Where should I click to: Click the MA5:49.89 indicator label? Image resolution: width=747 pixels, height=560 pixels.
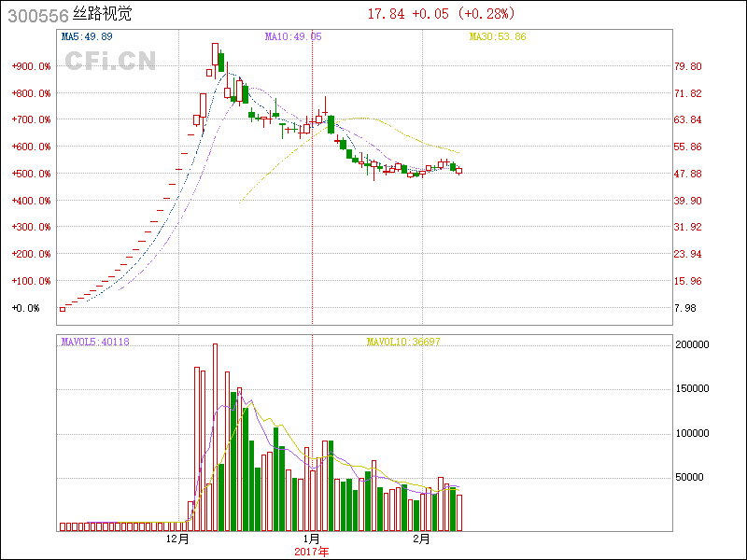click(x=87, y=37)
